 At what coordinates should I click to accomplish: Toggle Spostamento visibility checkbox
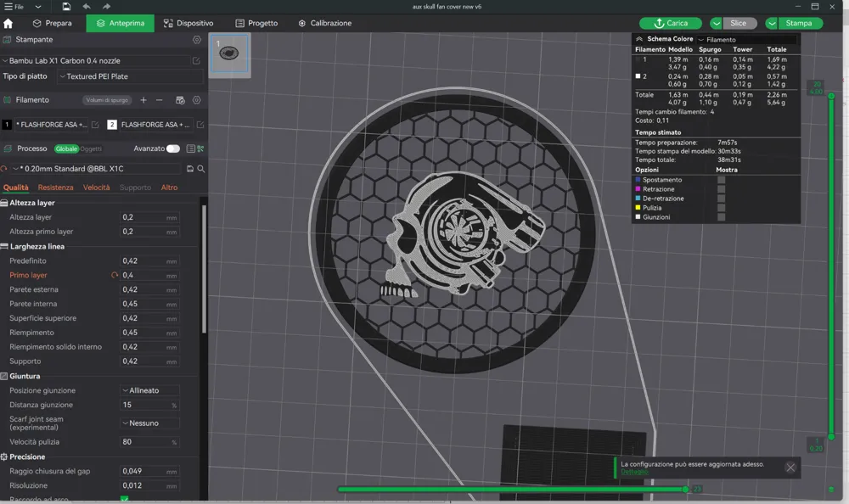[x=721, y=180]
